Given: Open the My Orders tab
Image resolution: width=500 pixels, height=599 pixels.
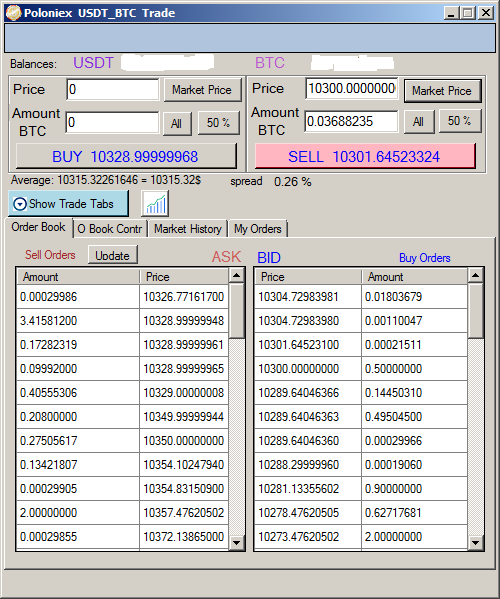Looking at the screenshot, I should (x=258, y=229).
